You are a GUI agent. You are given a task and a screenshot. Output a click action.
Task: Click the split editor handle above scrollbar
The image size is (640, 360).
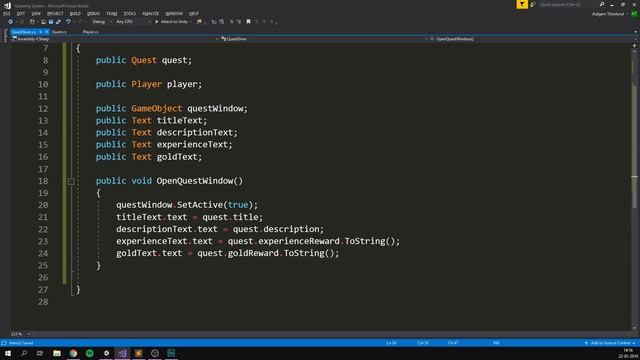(x=634, y=46)
